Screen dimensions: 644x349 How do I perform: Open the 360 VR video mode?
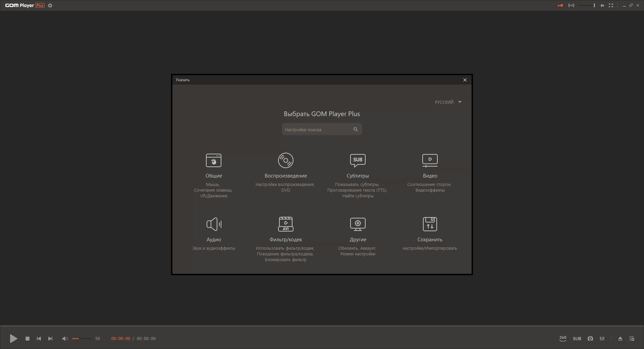[563, 339]
